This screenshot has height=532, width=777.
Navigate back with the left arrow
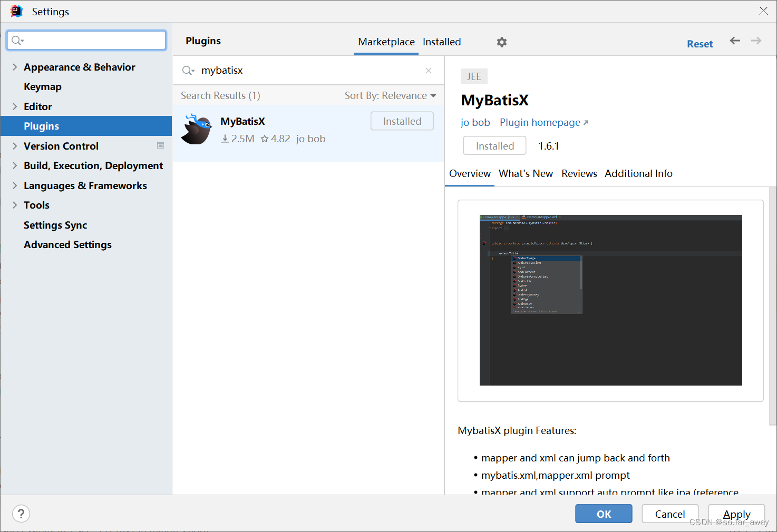point(735,41)
